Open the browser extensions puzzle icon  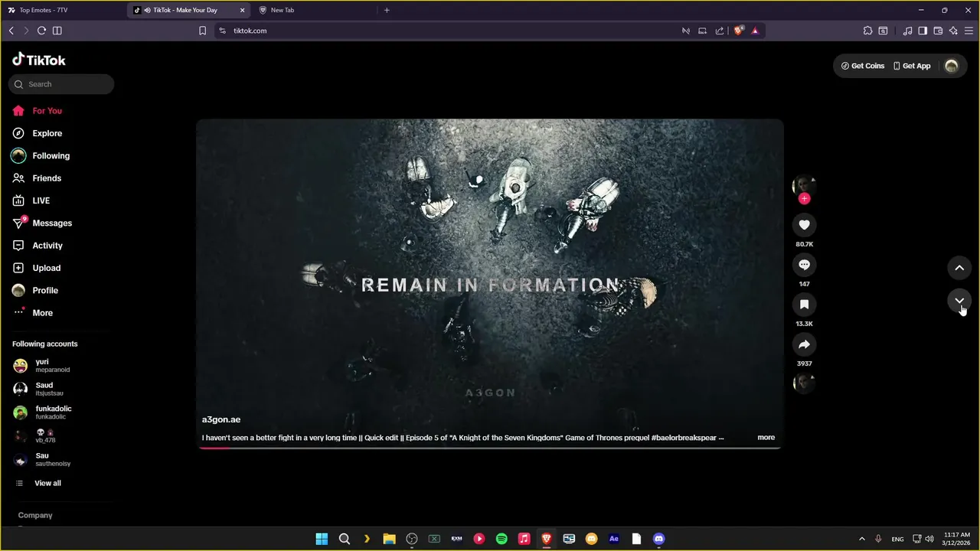pyautogui.click(x=867, y=31)
